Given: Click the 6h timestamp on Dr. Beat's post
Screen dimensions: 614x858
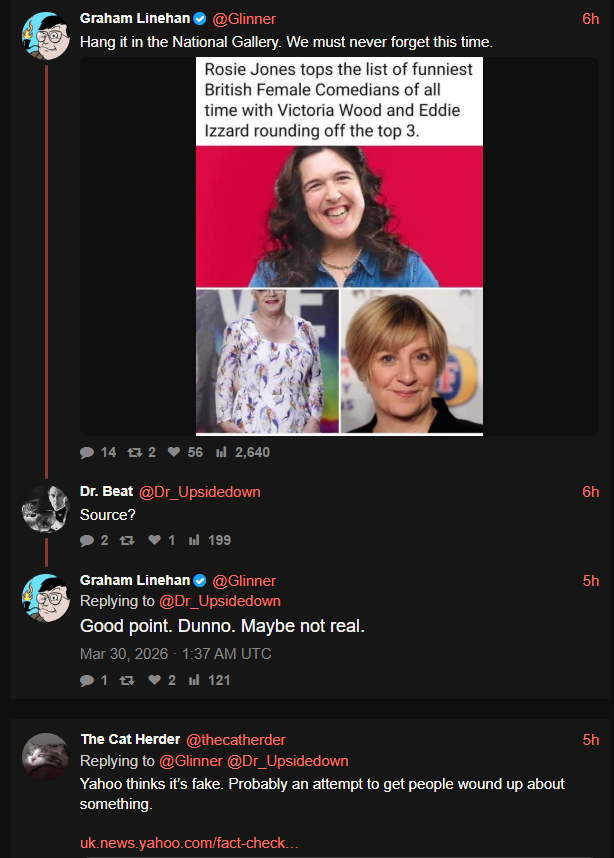Looking at the screenshot, I should [x=590, y=492].
